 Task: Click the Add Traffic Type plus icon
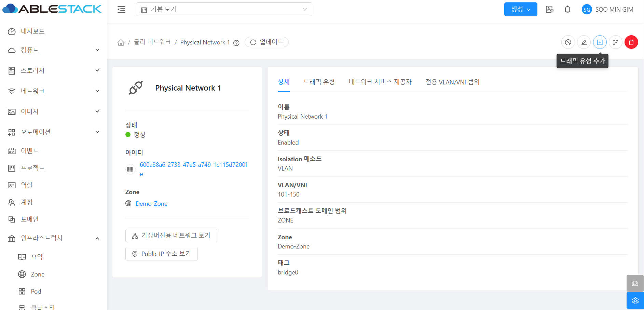click(600, 42)
